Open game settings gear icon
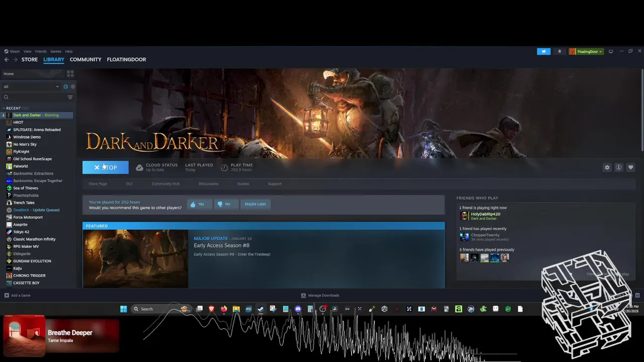The width and height of the screenshot is (644, 362). (607, 167)
